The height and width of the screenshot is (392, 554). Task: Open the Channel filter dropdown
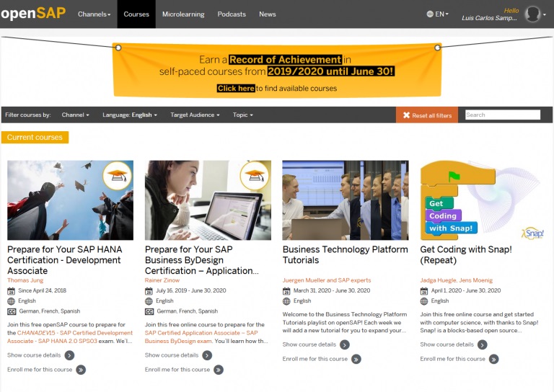75,115
